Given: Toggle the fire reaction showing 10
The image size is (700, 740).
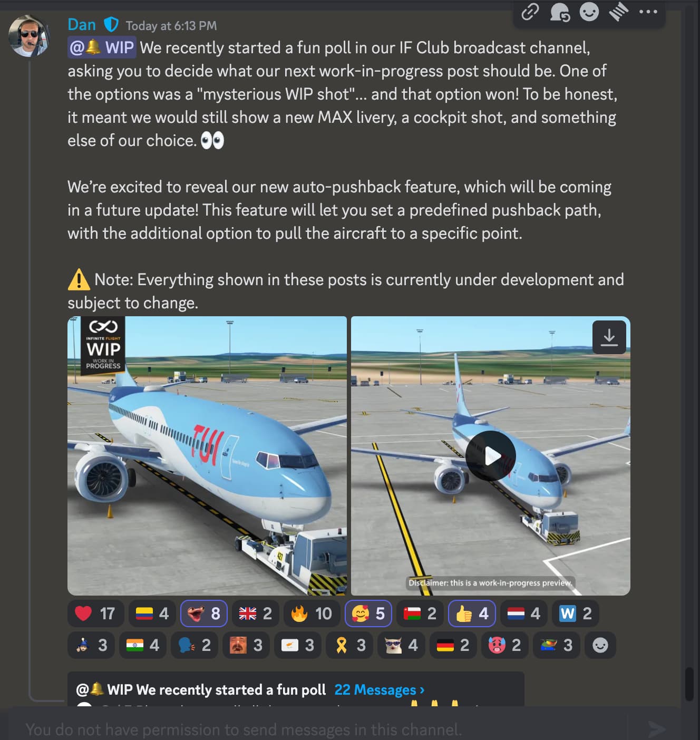Looking at the screenshot, I should [x=312, y=614].
